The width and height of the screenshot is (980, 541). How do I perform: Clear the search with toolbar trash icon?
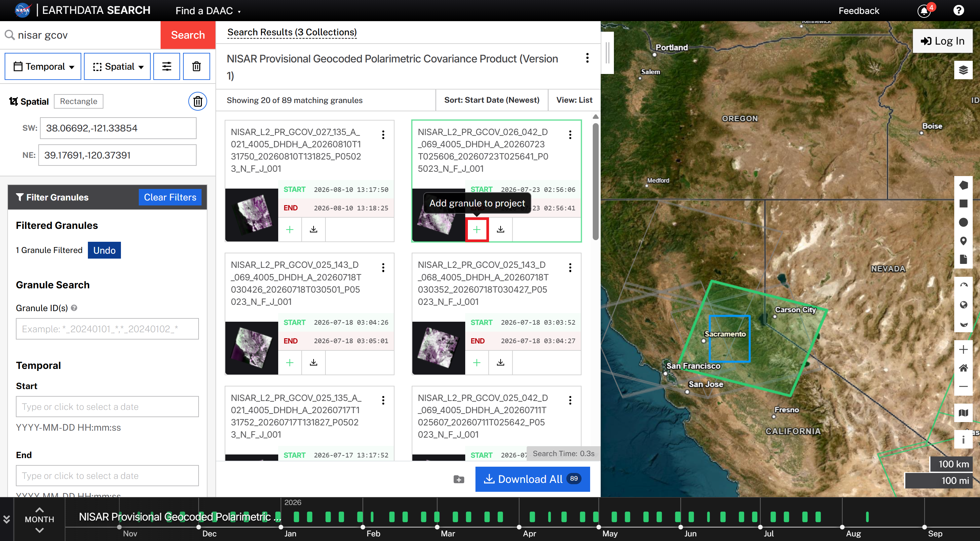pyautogui.click(x=196, y=66)
